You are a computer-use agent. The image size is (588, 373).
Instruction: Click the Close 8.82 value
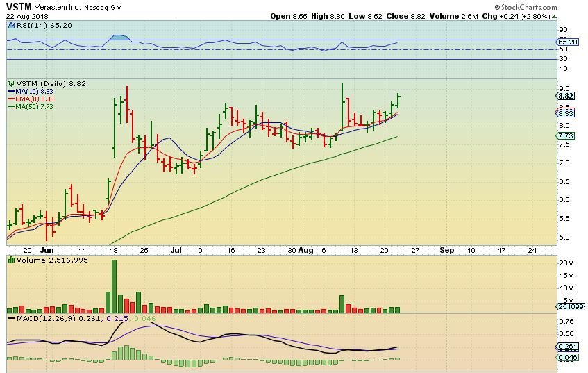[x=405, y=16]
